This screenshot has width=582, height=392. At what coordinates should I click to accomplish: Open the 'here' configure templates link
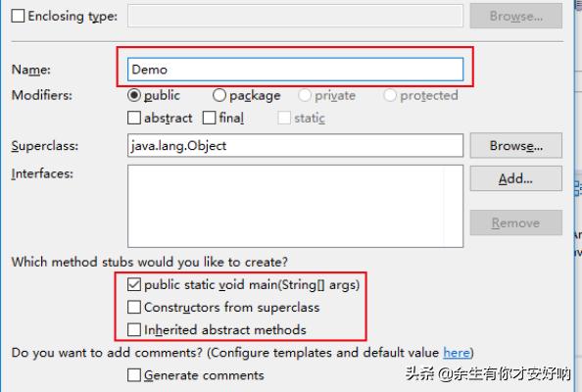coord(457,352)
